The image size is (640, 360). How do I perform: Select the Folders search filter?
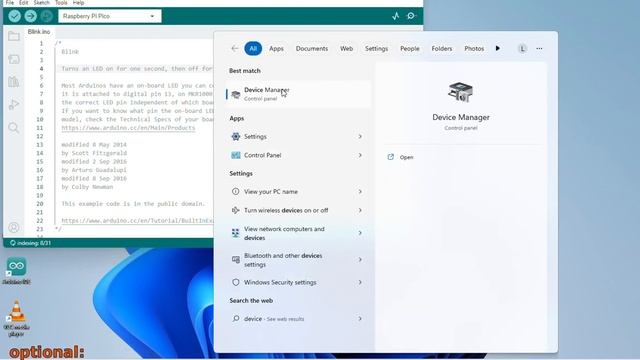click(x=442, y=48)
